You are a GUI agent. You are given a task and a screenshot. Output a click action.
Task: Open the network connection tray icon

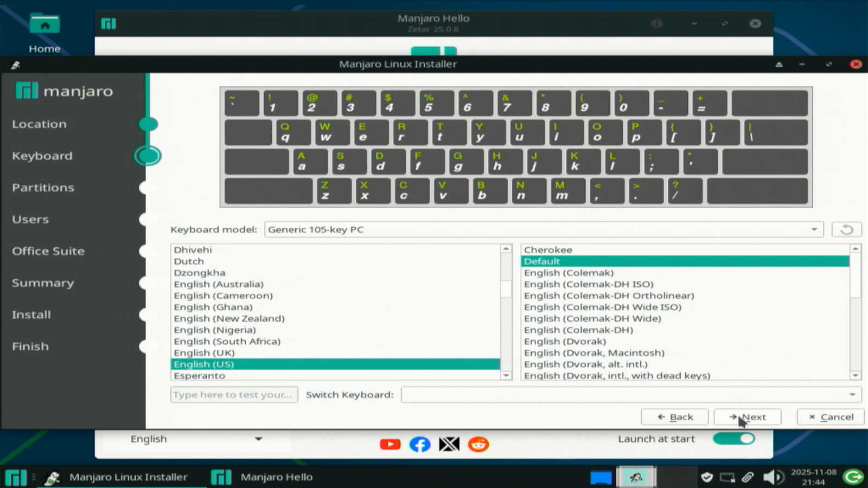click(727, 477)
